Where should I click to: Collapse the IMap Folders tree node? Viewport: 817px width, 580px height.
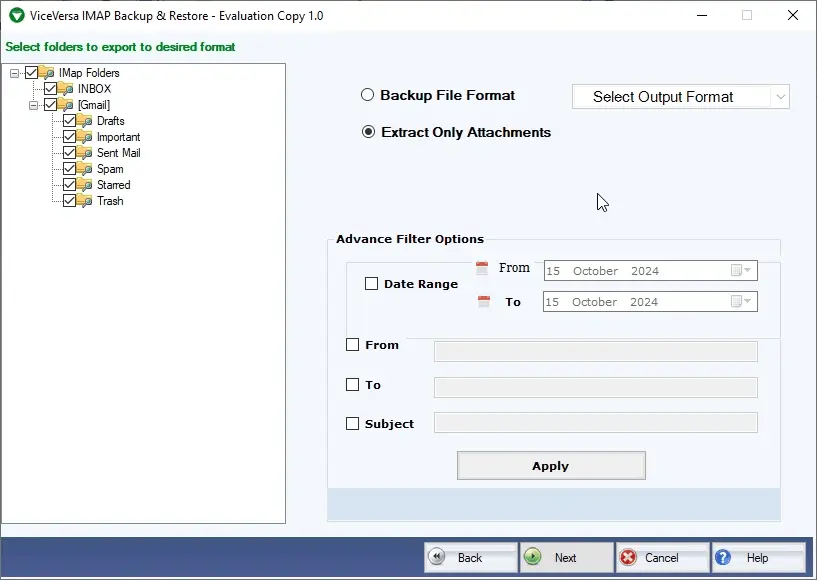pos(14,73)
